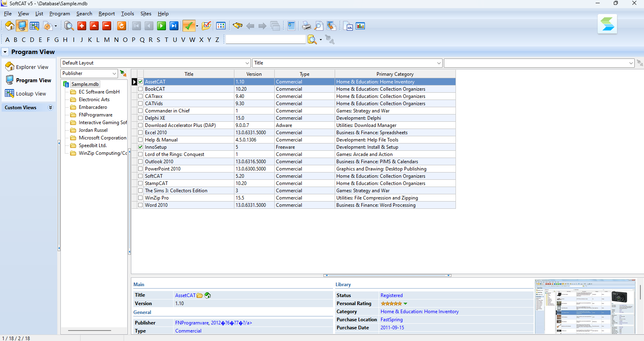Screen dimensions: 644x341
Task: Check the SoftCAT row checkbox
Action: point(141,176)
